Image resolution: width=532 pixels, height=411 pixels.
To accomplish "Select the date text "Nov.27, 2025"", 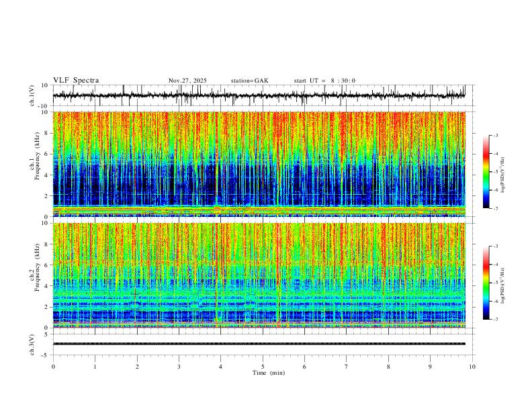I will point(187,81).
